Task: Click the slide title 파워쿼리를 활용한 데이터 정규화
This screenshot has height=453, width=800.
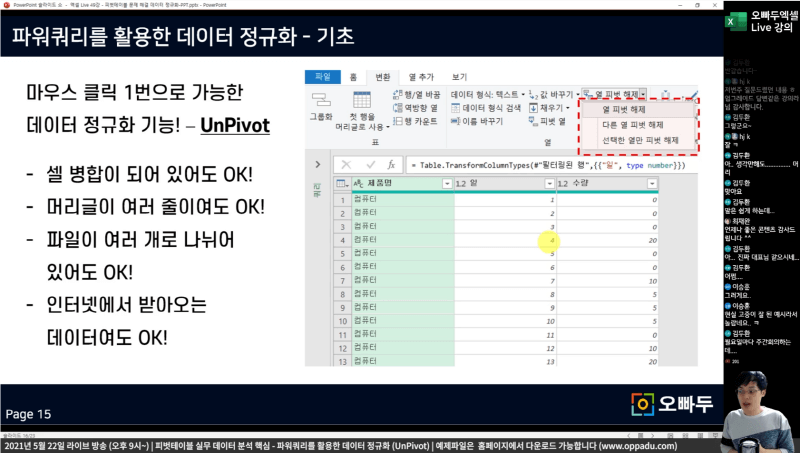Action: point(183,36)
